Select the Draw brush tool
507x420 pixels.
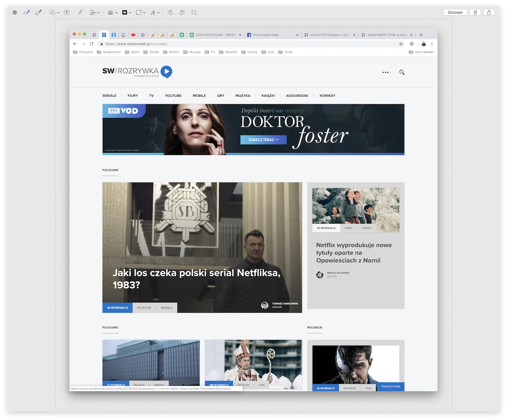(x=38, y=12)
